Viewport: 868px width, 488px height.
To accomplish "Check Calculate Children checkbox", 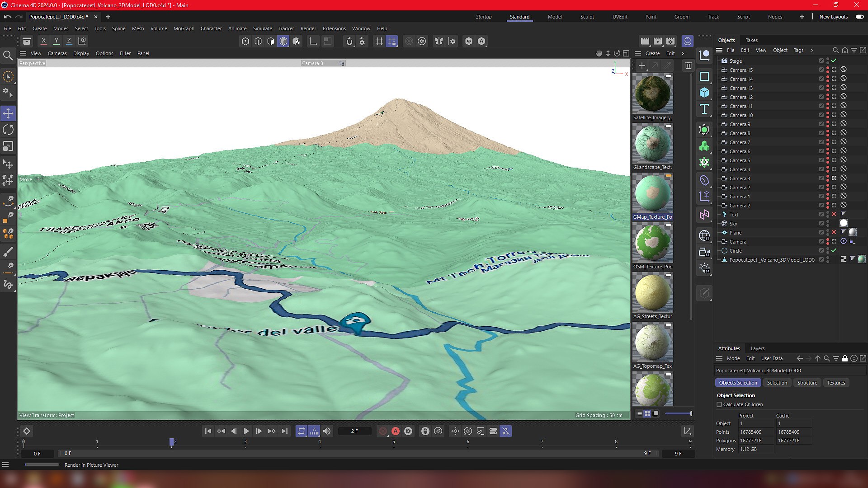I will (x=719, y=404).
